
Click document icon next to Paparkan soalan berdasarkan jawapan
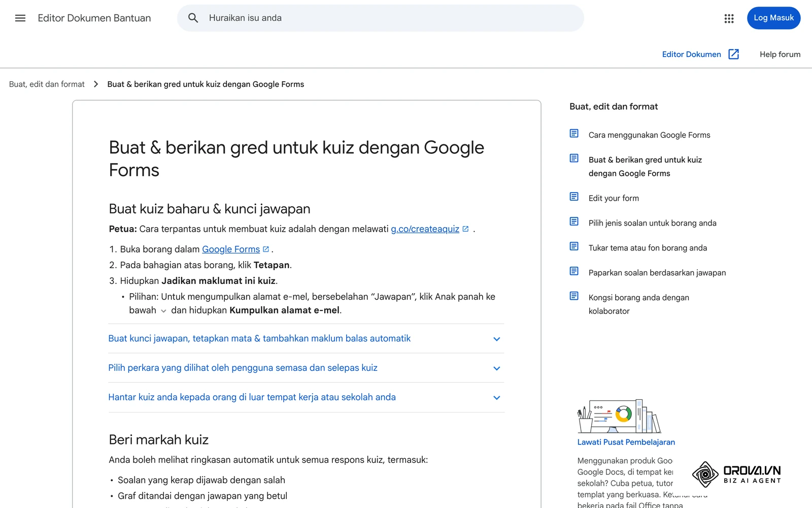pyautogui.click(x=574, y=271)
